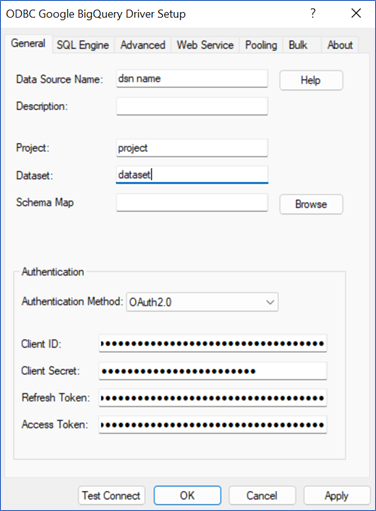Close the ODBC Driver Setup window
Viewport: 376px width, 511px height.
coord(356,14)
